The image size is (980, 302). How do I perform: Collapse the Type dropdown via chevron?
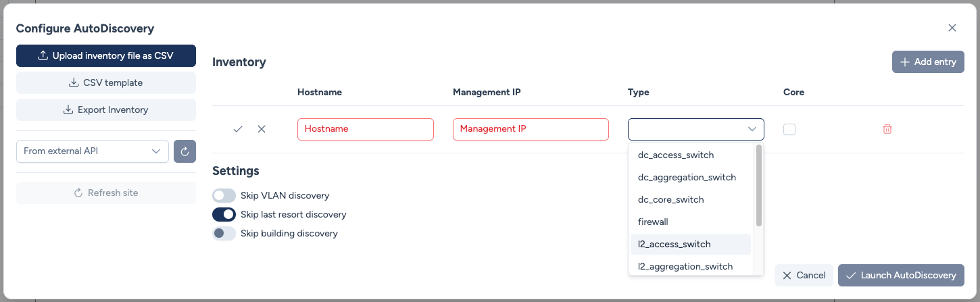coord(752,129)
